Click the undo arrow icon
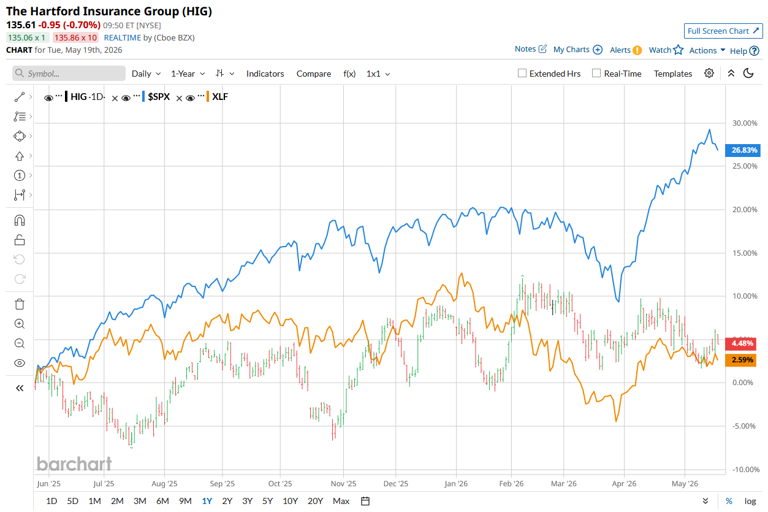Viewport: 768px width, 512px height. (20, 260)
